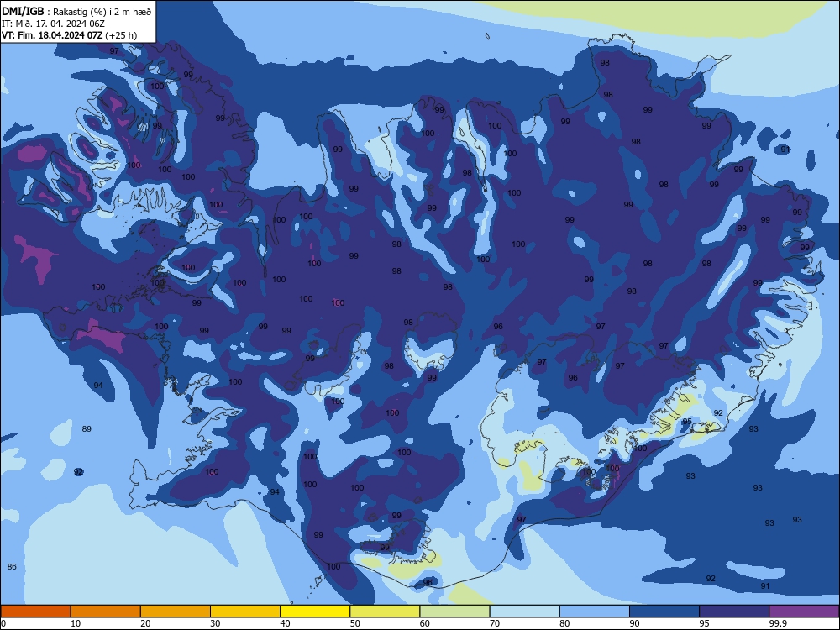This screenshot has width=840, height=630.
Task: Click the '70' label on the legend
Action: pos(495,623)
